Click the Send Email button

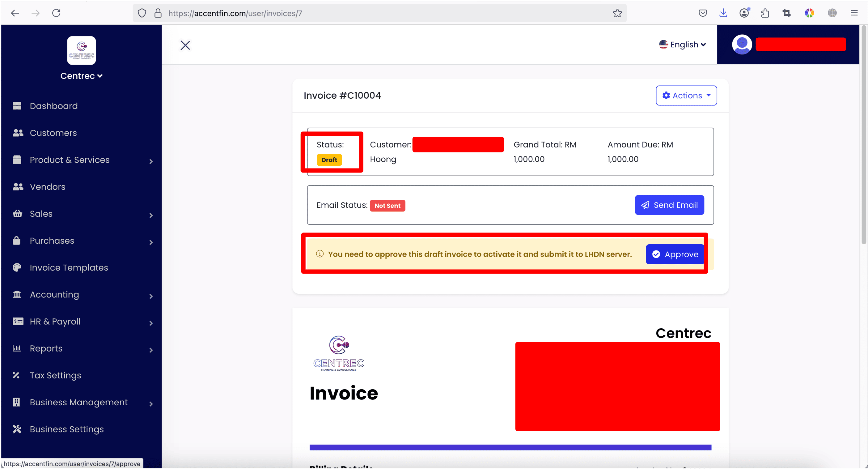pyautogui.click(x=669, y=205)
